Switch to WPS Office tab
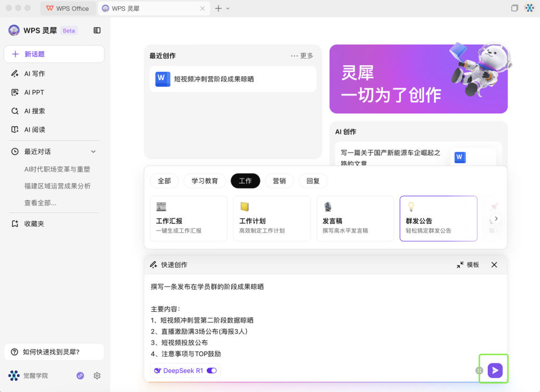The image size is (540, 392). coord(67,8)
